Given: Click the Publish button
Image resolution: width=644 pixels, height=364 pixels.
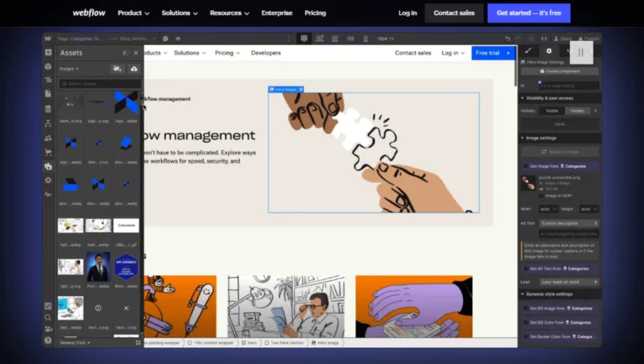Looking at the screenshot, I should (589, 39).
